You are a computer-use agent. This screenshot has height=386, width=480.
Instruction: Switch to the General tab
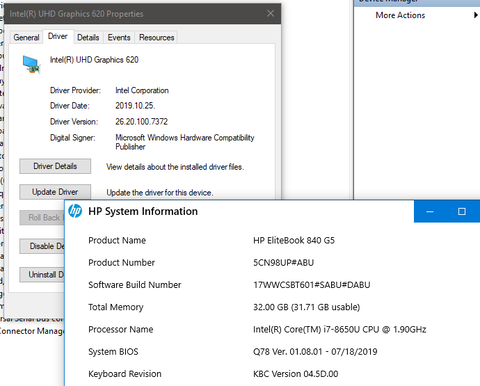click(x=26, y=37)
